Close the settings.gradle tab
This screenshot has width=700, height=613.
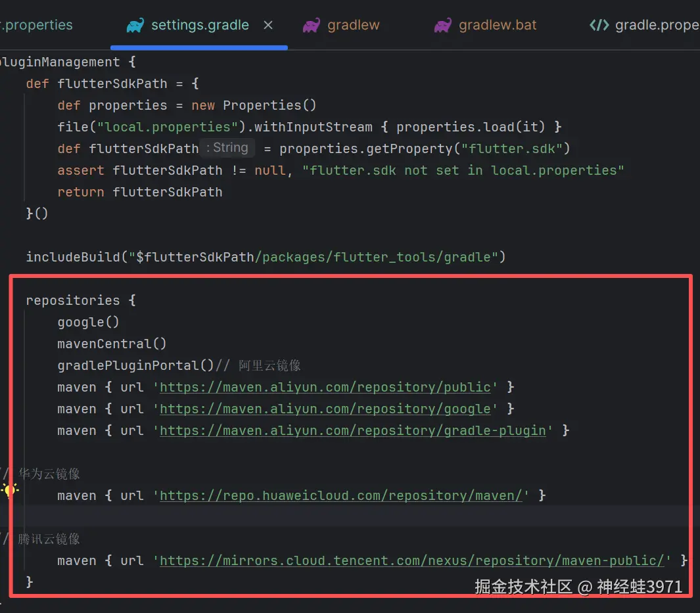pos(268,26)
